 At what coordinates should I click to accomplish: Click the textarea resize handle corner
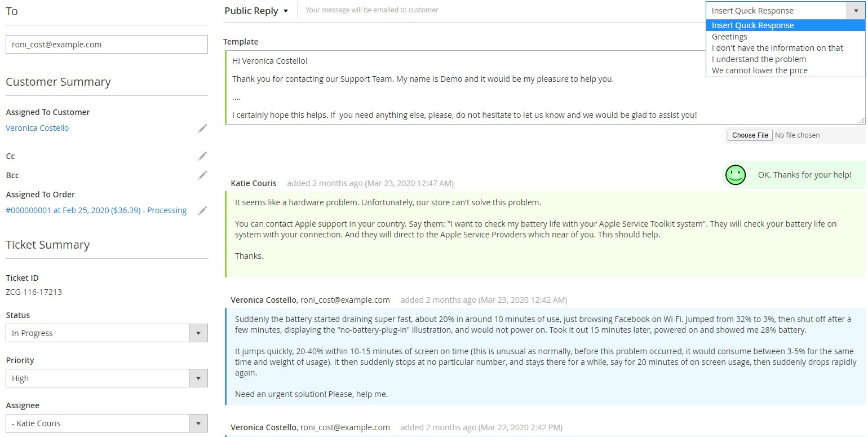point(862,121)
